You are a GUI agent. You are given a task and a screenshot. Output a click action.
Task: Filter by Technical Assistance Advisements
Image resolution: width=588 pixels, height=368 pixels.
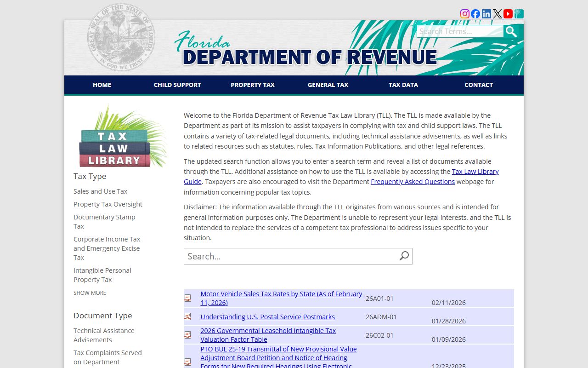coord(104,335)
